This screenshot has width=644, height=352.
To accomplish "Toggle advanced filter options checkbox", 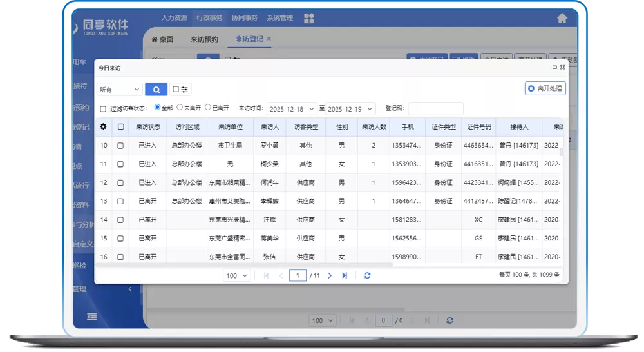I will click(x=176, y=89).
